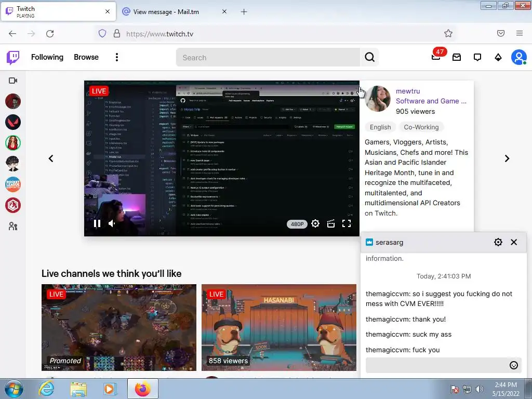Select the English tag

[x=380, y=127]
